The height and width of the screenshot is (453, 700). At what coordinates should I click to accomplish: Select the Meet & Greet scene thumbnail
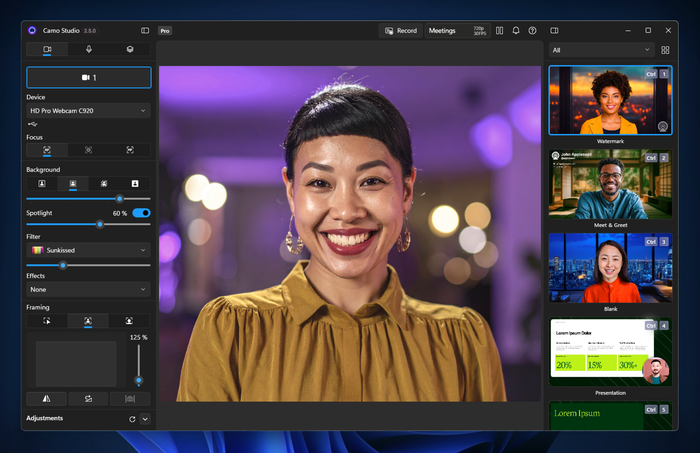610,184
